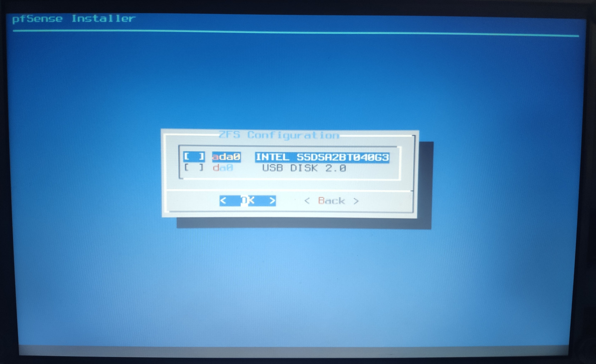The height and width of the screenshot is (364, 596).
Task: Select the OK button
Action: [x=248, y=201]
